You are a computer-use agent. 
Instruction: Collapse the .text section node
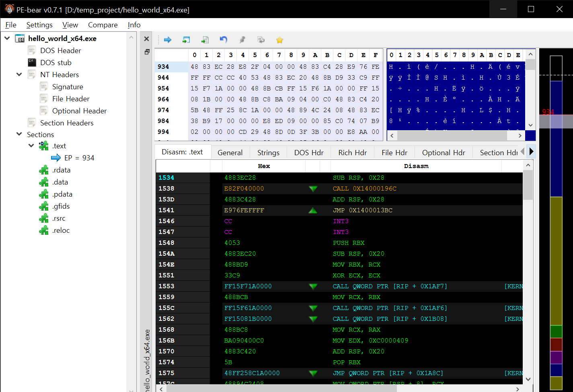[x=31, y=146]
